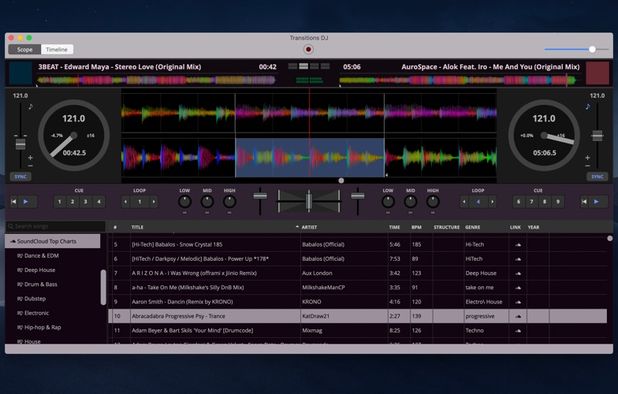Click the right deck HIGH EQ knob
Viewport: 618px width, 394px height.
point(433,202)
